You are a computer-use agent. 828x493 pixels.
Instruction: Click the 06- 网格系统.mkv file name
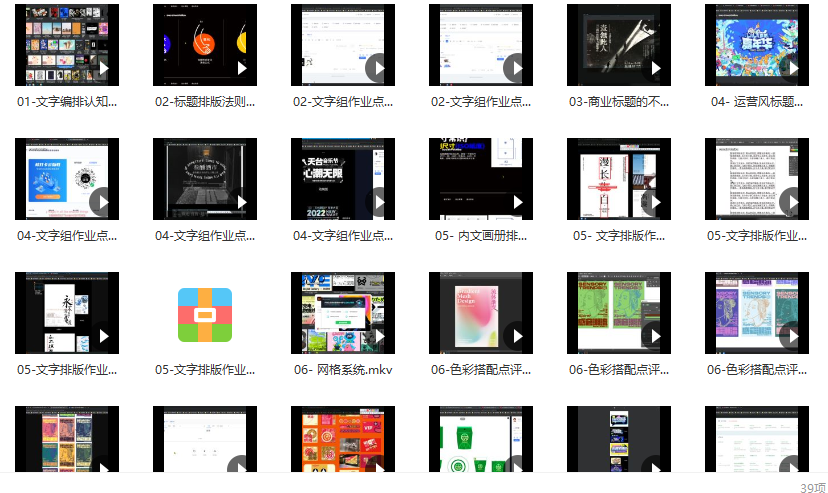343,370
